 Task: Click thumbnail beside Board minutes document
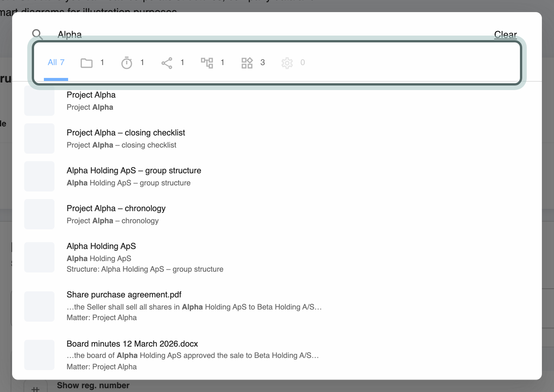pyautogui.click(x=39, y=355)
